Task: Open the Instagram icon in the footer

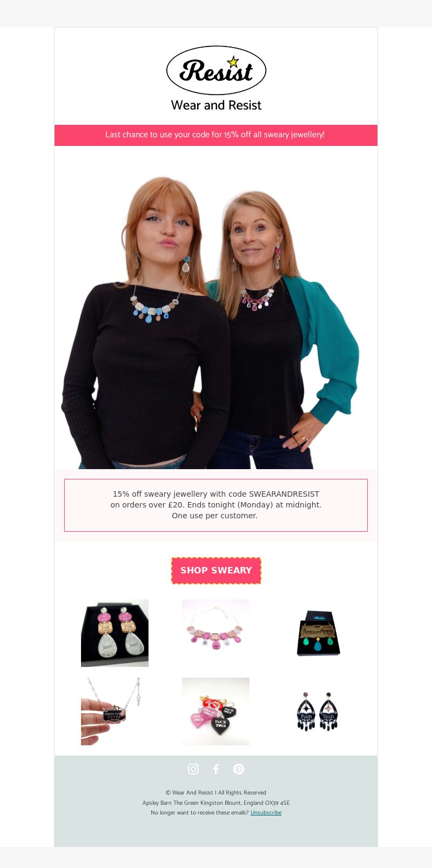Action: 193,769
